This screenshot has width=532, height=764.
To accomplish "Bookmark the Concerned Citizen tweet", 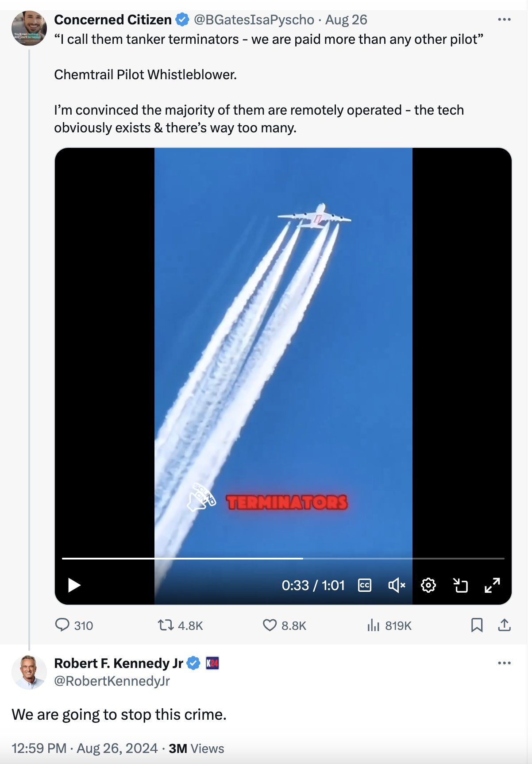I will click(x=477, y=625).
